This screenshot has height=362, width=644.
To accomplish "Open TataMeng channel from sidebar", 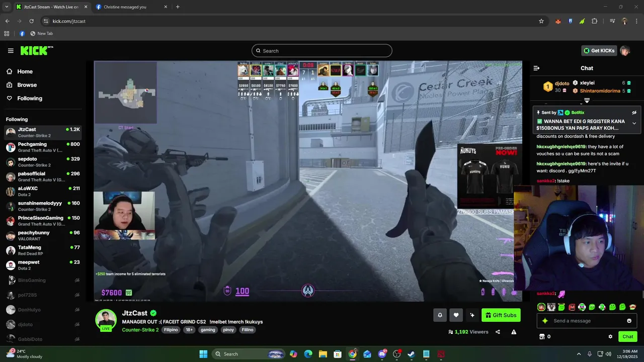I will pos(43,250).
